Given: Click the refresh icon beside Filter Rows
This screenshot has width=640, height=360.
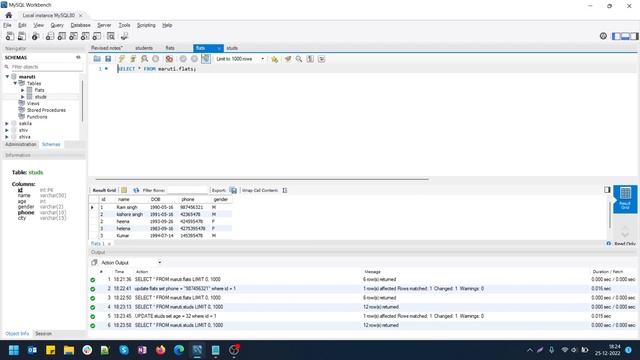Looking at the screenshot, I should (x=136, y=190).
